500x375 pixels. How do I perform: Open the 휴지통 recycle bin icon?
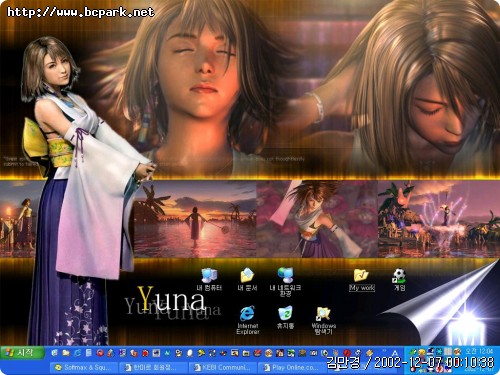pyautogui.click(x=285, y=318)
